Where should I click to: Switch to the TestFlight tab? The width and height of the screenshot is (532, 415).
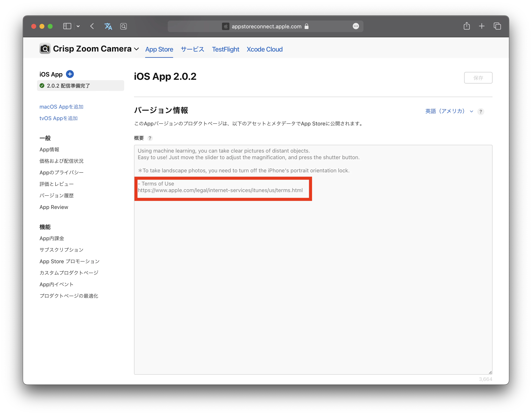coord(225,49)
